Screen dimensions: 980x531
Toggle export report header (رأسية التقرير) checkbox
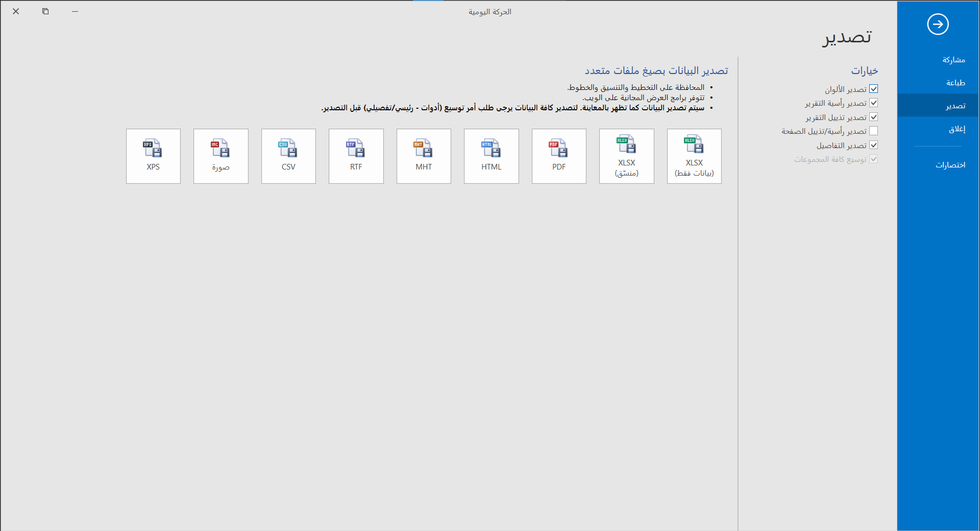[x=873, y=103]
